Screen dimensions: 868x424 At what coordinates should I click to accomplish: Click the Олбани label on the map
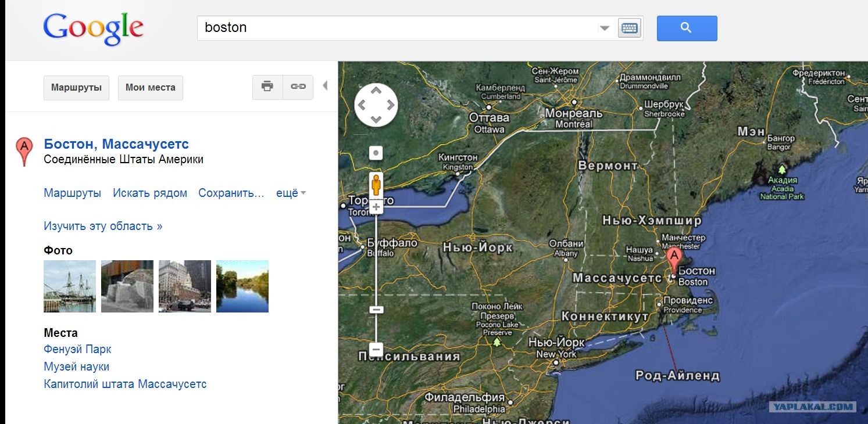tap(566, 244)
